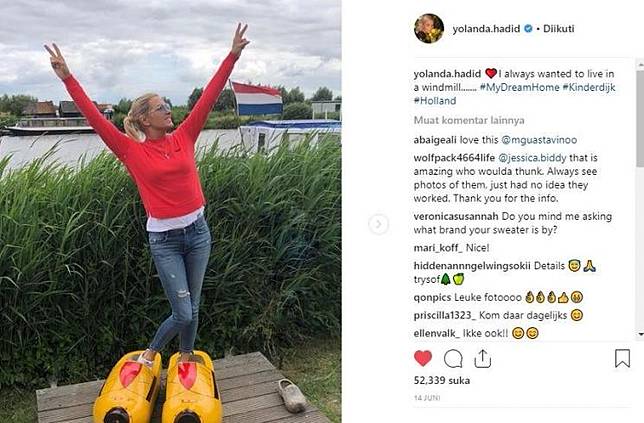Screen dimensions: 644x423
Task: Go to next photo with carousel arrow
Action: (378, 224)
